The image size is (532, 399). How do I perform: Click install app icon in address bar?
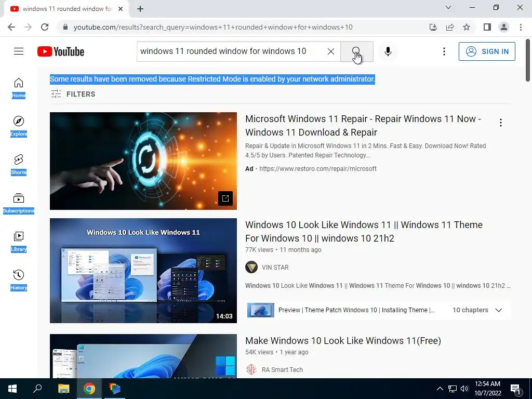[433, 27]
